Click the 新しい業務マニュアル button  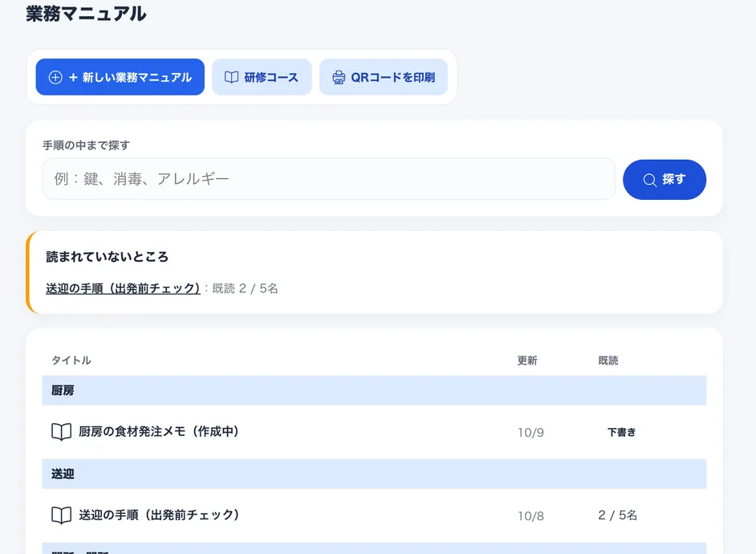[120, 77]
